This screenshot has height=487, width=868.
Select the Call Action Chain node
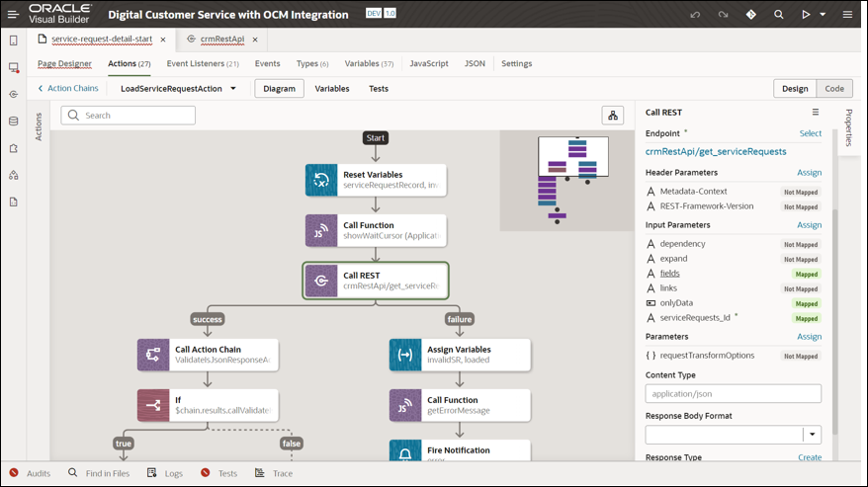tap(209, 355)
